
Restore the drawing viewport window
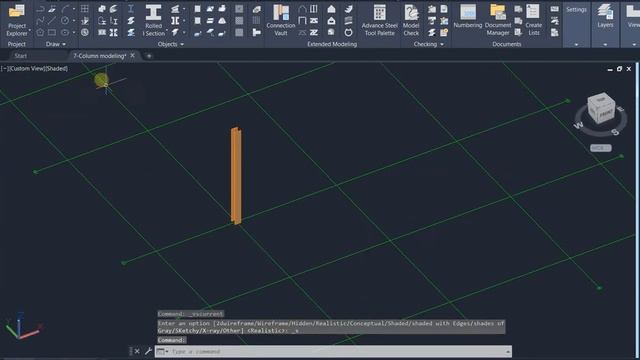click(x=619, y=69)
